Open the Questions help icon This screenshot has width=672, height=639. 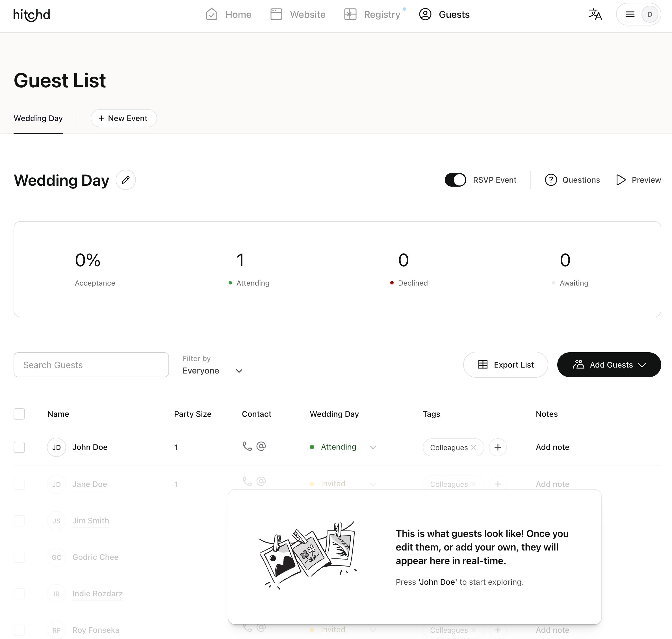550,180
